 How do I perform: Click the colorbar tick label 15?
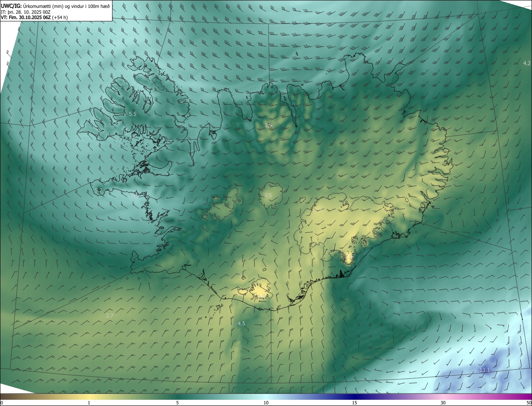coord(355,403)
